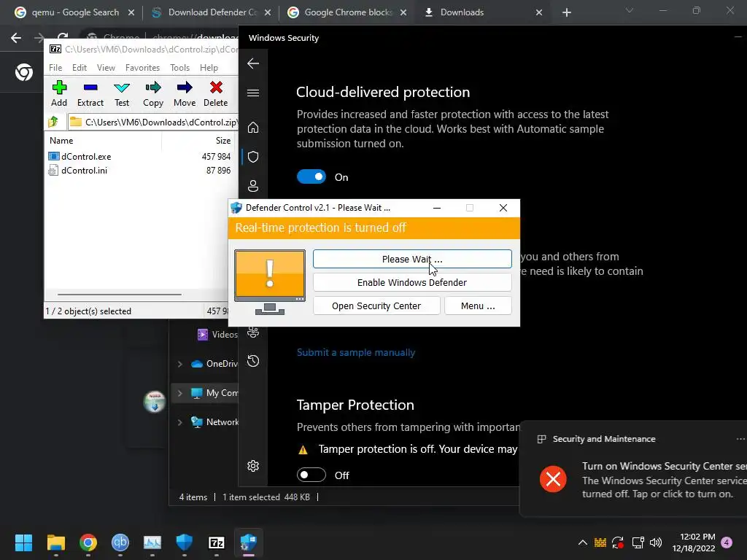Open qBittorrent from the taskbar
This screenshot has height=560, width=747.
click(120, 542)
